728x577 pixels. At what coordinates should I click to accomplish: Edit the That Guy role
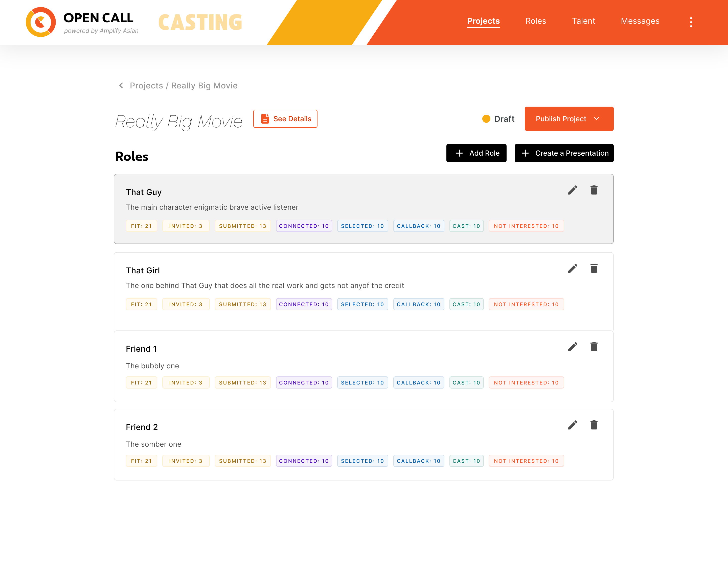(x=572, y=190)
